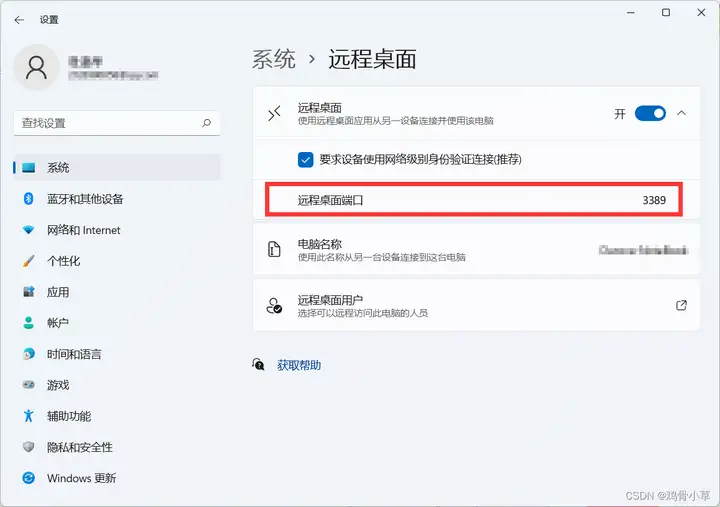Open 时间和语言 in the sidebar
Screen dimensions: 720x507
pos(117,354)
